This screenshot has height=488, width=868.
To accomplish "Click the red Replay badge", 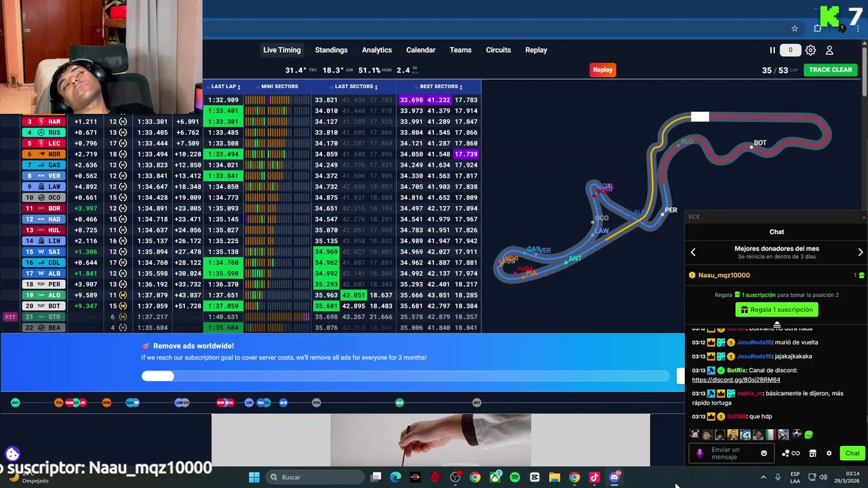I will click(x=602, y=70).
